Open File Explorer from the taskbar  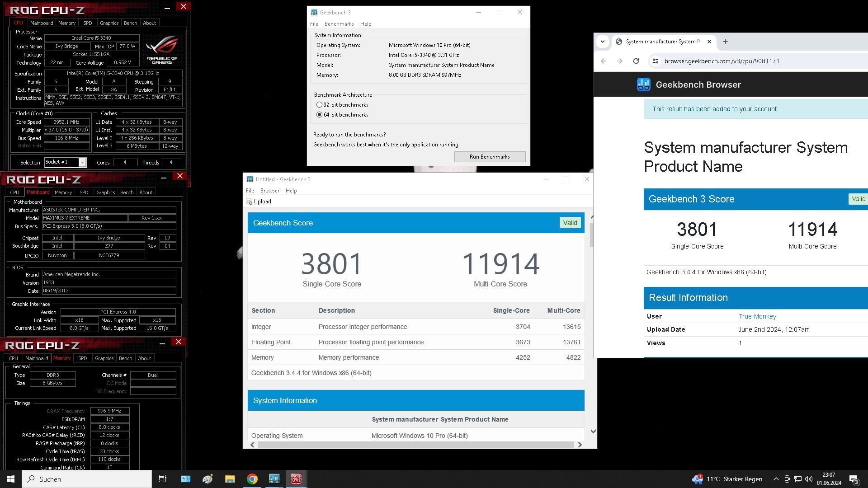click(230, 479)
